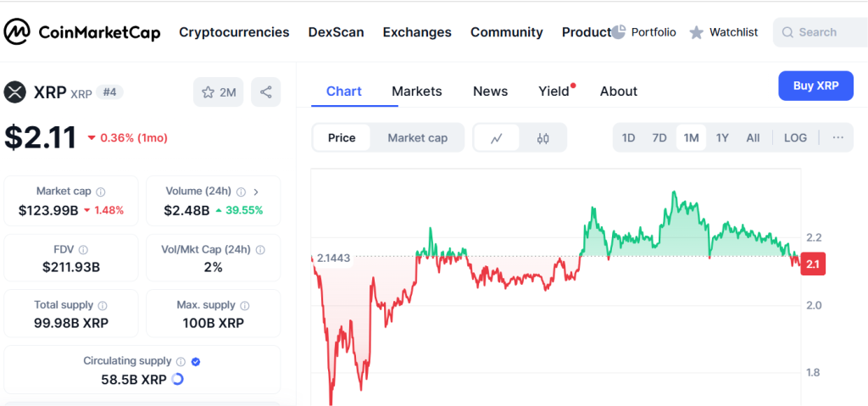This screenshot has height=406, width=868.
Task: Click the 100B XRP max supply value
Action: pyautogui.click(x=213, y=323)
